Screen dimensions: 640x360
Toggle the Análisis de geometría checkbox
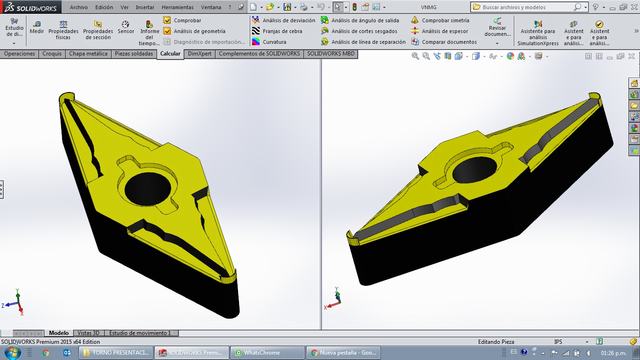[x=167, y=31]
